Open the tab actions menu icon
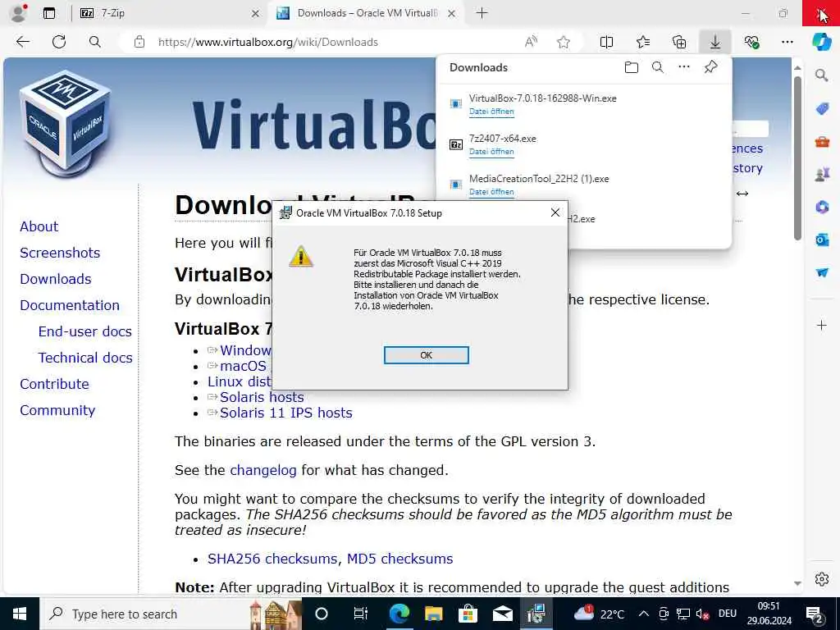The image size is (840, 630). [x=49, y=13]
